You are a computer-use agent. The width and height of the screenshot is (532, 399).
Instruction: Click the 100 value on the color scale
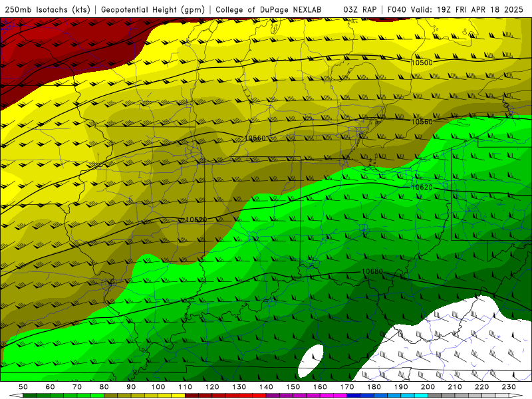click(158, 387)
